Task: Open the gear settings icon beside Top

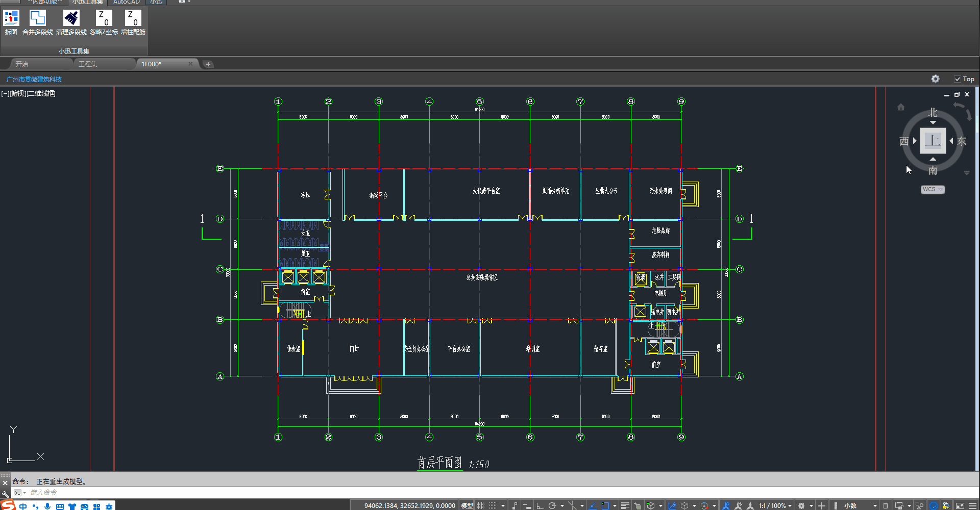Action: (x=935, y=79)
